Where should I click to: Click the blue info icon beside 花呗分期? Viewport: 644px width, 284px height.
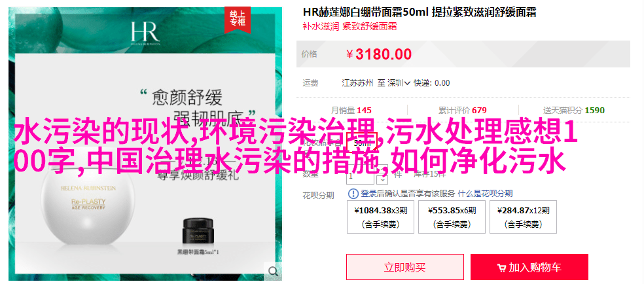pos(353,194)
